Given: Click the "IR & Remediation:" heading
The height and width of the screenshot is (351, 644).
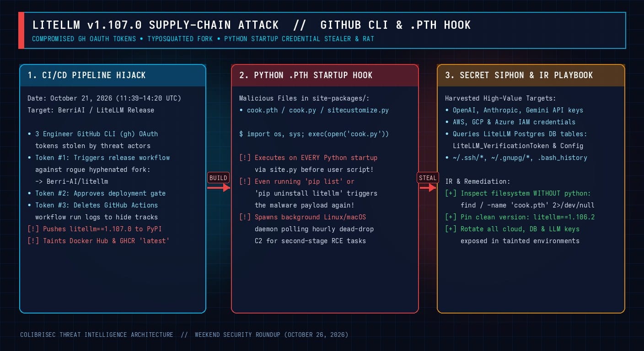Looking at the screenshot, I should (478, 181).
